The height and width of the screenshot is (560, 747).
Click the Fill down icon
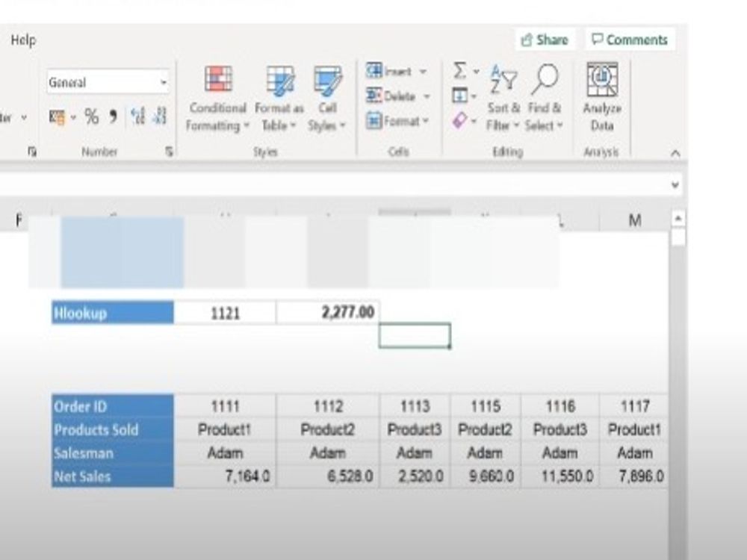[459, 96]
